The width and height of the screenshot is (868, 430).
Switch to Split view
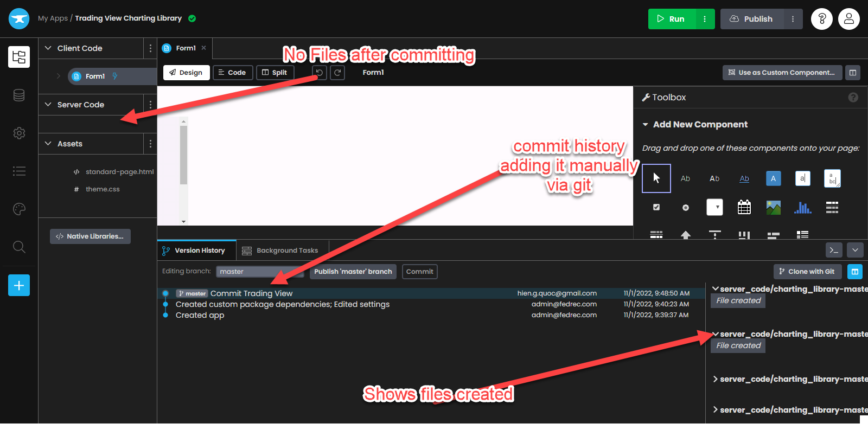[275, 73]
